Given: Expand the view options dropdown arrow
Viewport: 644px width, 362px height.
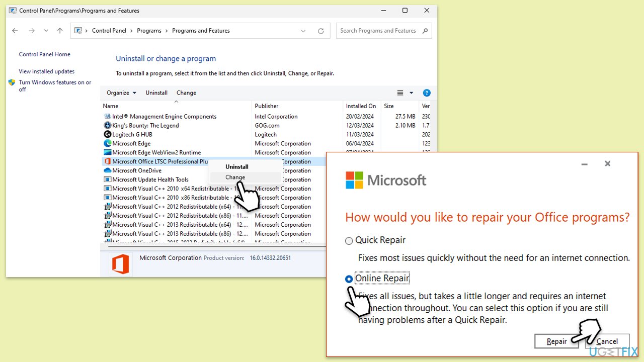Looking at the screenshot, I should point(411,93).
